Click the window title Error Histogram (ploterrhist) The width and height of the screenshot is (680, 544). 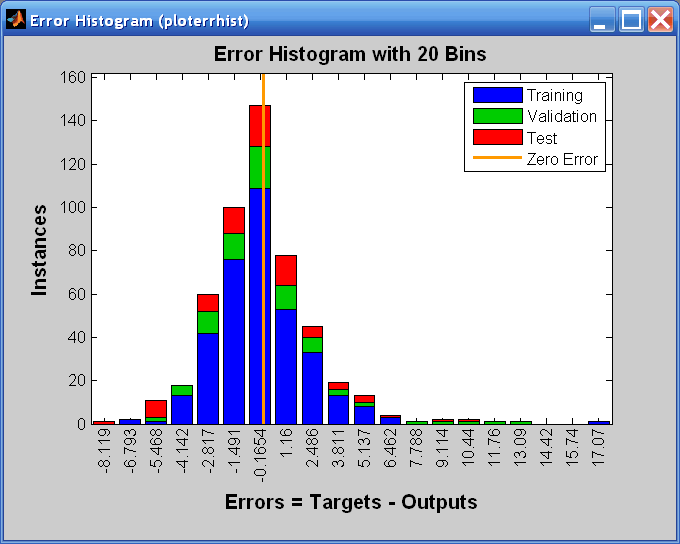pos(139,21)
